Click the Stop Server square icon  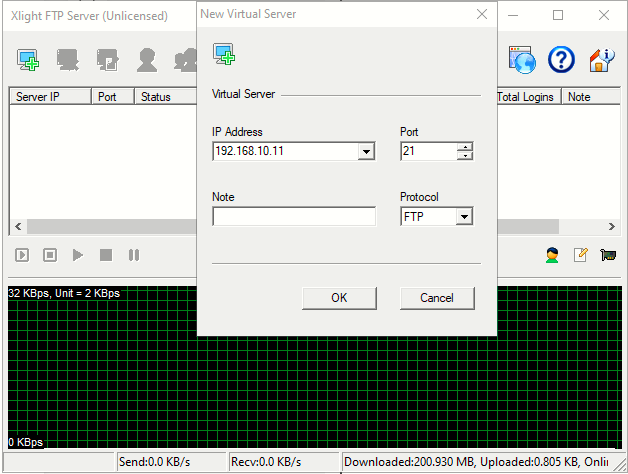tap(106, 255)
